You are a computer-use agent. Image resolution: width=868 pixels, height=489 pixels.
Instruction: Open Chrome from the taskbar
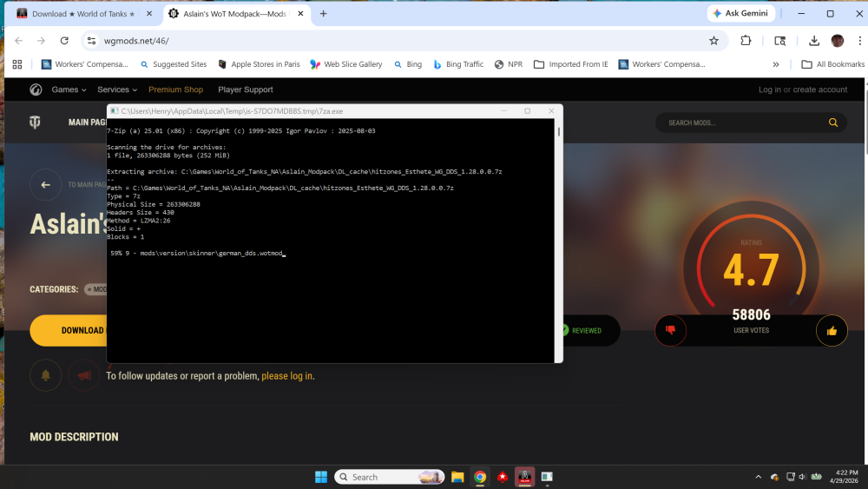pyautogui.click(x=480, y=477)
